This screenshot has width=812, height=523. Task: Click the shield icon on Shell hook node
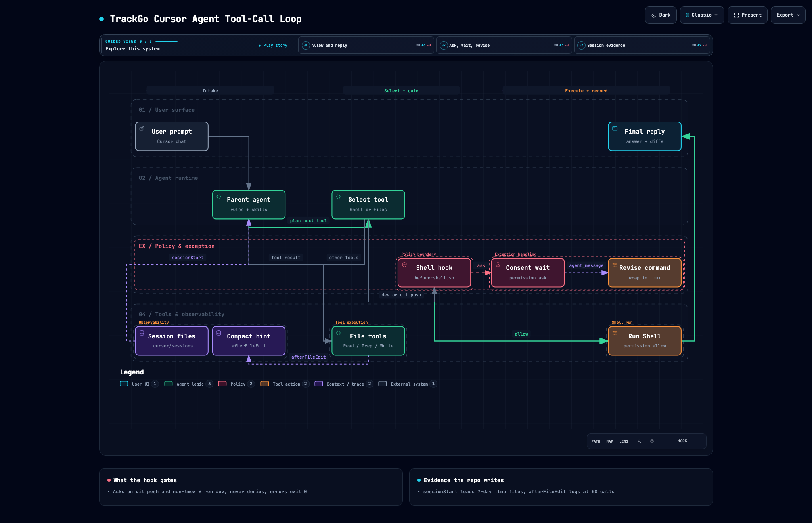coord(404,265)
